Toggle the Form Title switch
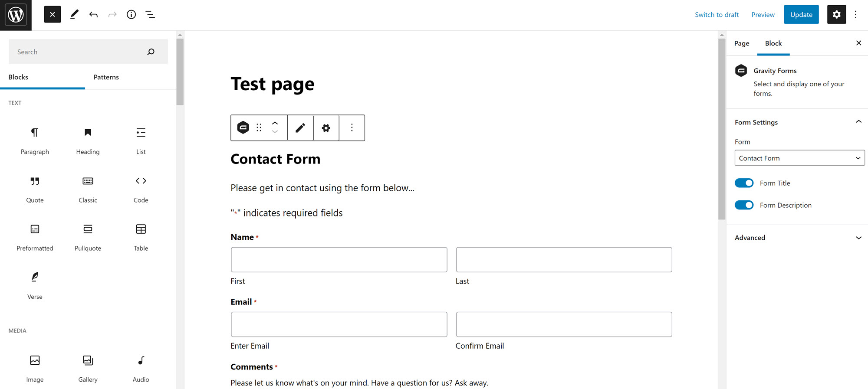The height and width of the screenshot is (389, 868). pyautogui.click(x=744, y=183)
